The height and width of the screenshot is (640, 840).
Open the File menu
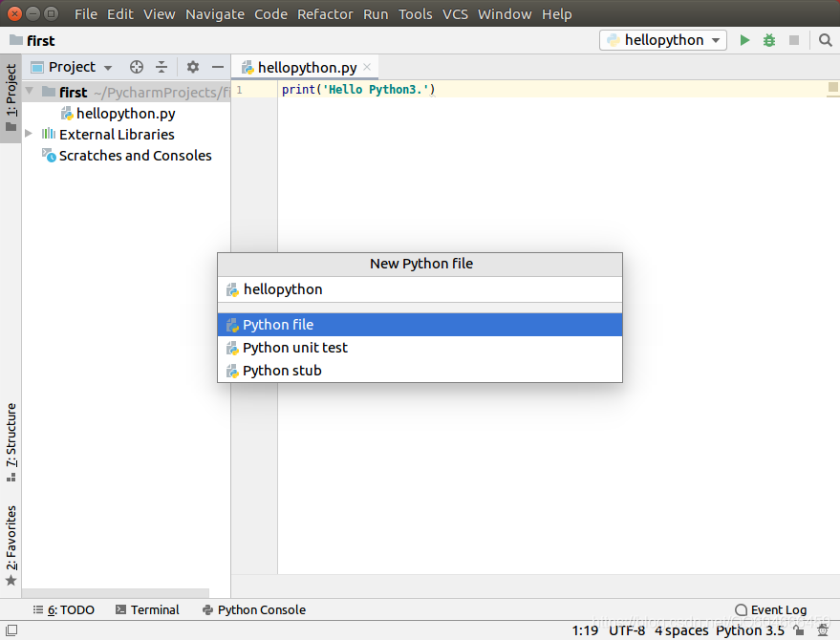86,14
